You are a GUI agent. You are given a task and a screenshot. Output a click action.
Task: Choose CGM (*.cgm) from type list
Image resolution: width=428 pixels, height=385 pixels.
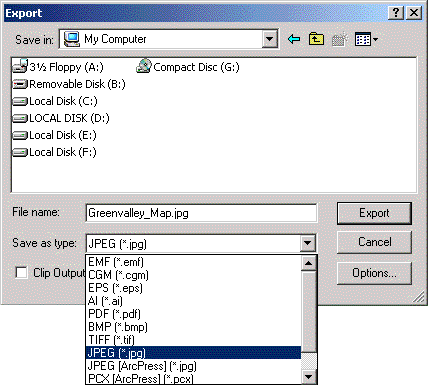coord(193,275)
